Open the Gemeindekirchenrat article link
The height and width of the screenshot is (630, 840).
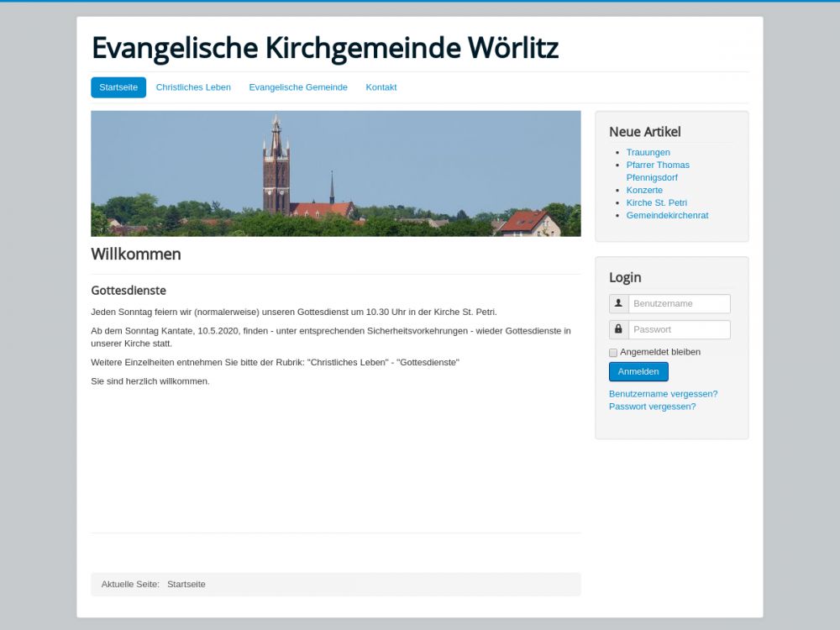[667, 215]
